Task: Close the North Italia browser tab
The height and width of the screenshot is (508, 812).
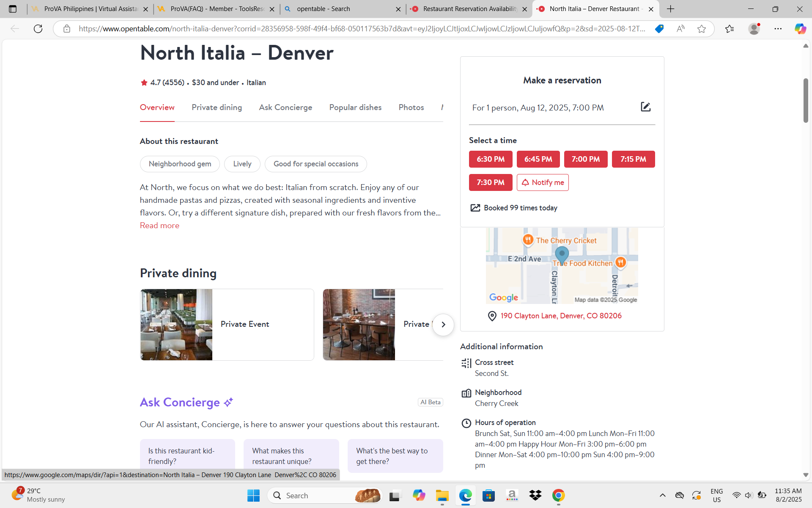Action: click(x=651, y=9)
